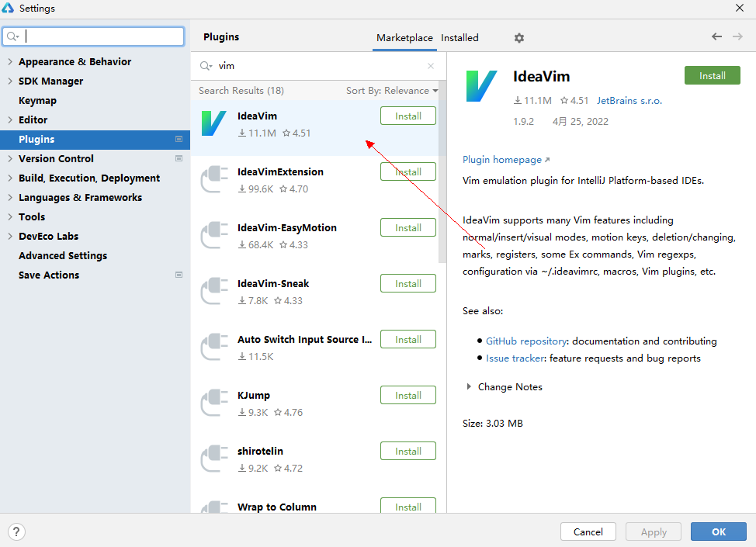
Task: Click the Auto Switch Input Source plug icon
Action: [x=213, y=347]
